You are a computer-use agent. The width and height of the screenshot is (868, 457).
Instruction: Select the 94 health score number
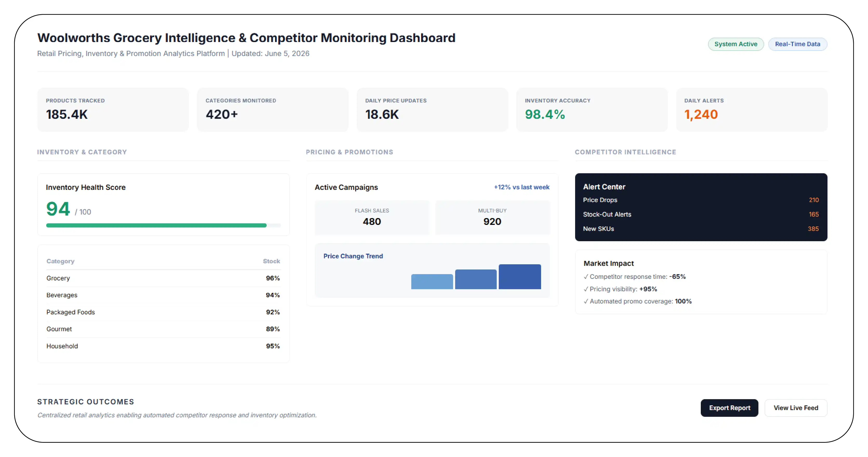pyautogui.click(x=58, y=209)
